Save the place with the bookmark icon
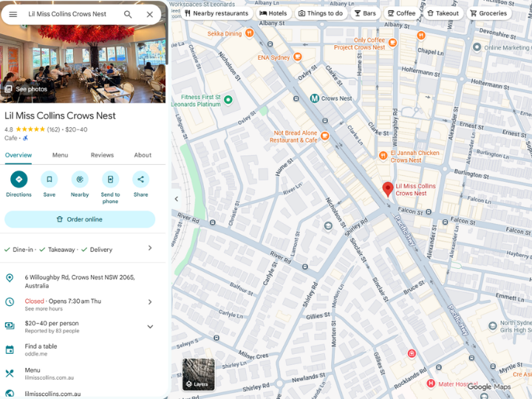Screen dimensions: 532x399 [50, 179]
